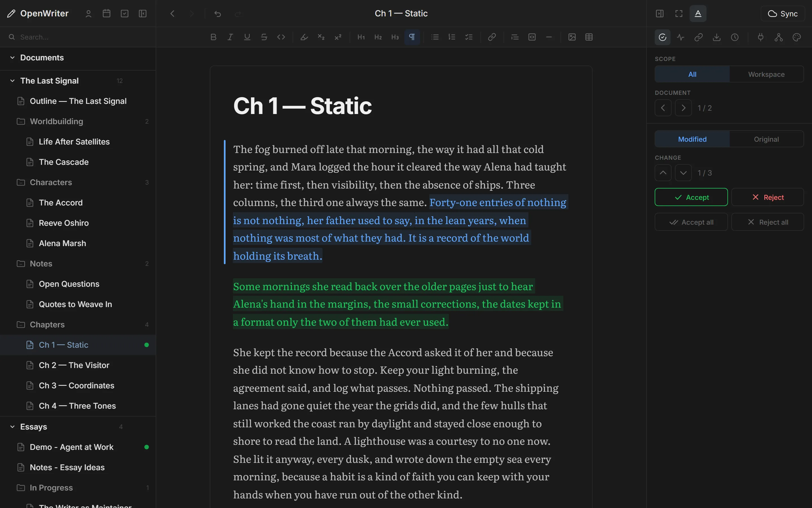Apply superscript formatting

click(338, 37)
